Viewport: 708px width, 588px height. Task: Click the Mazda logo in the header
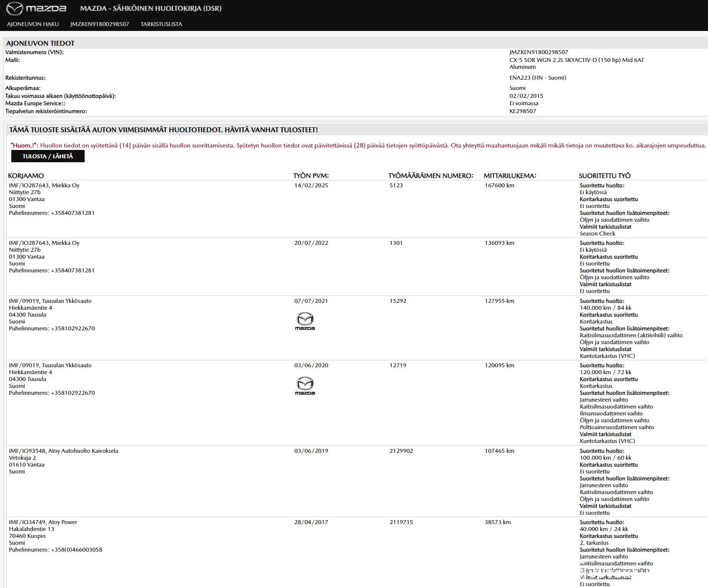click(36, 8)
